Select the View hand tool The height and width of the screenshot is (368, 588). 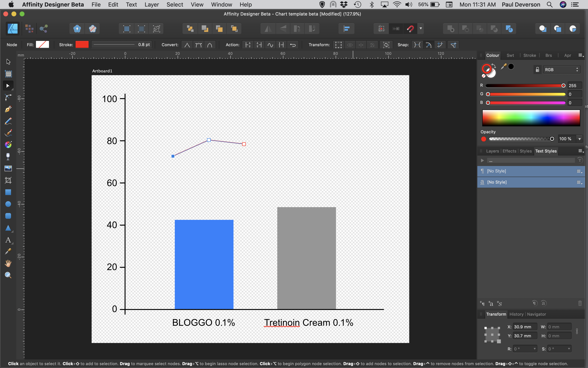[x=8, y=263]
